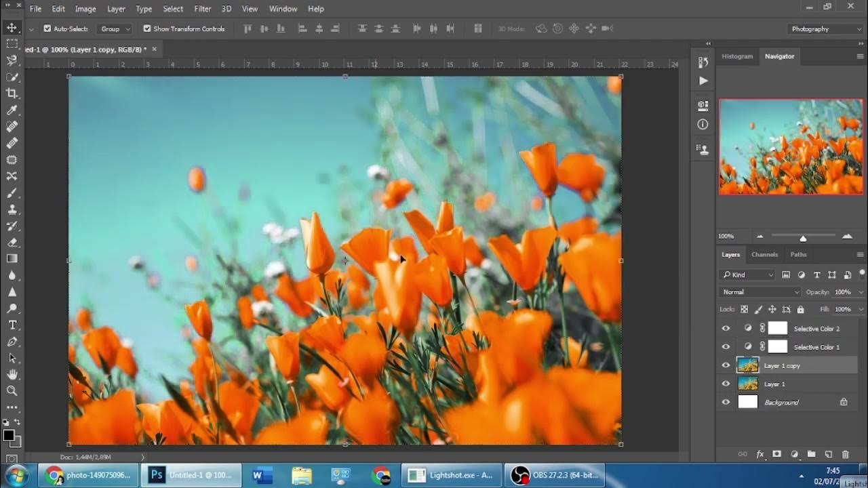This screenshot has height=488, width=868.
Task: Select the Horizontal Type tool
Action: coord(12,325)
